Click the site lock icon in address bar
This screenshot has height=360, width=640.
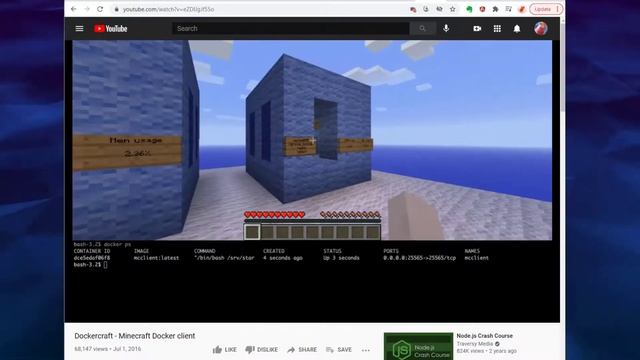(x=116, y=9)
